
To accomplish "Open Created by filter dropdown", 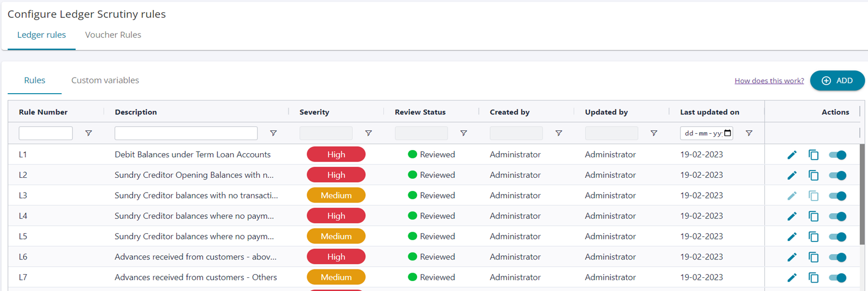I will tap(516, 133).
